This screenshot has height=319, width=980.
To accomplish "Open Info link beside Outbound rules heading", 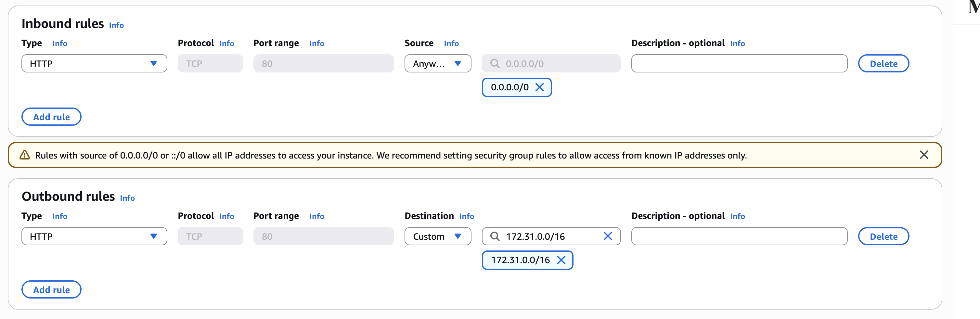I will point(127,198).
